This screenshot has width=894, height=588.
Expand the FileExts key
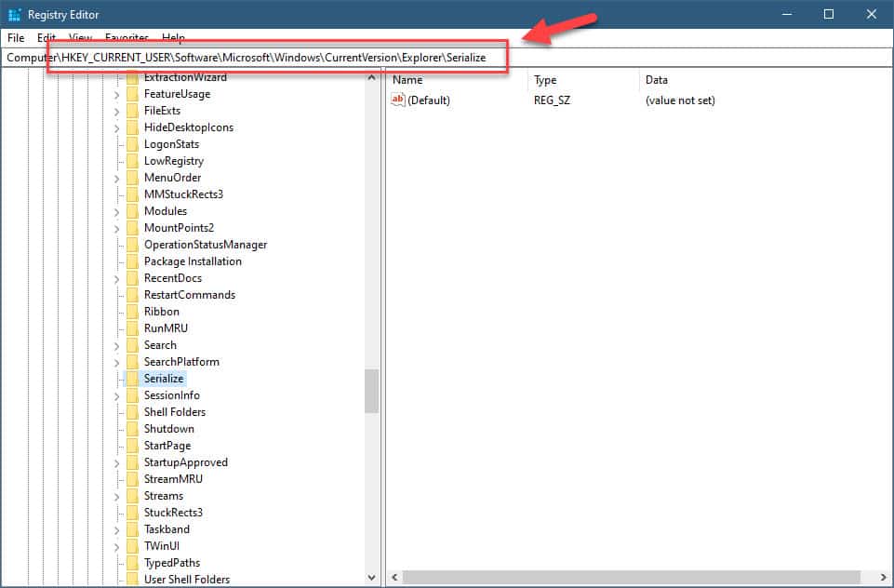[116, 112]
